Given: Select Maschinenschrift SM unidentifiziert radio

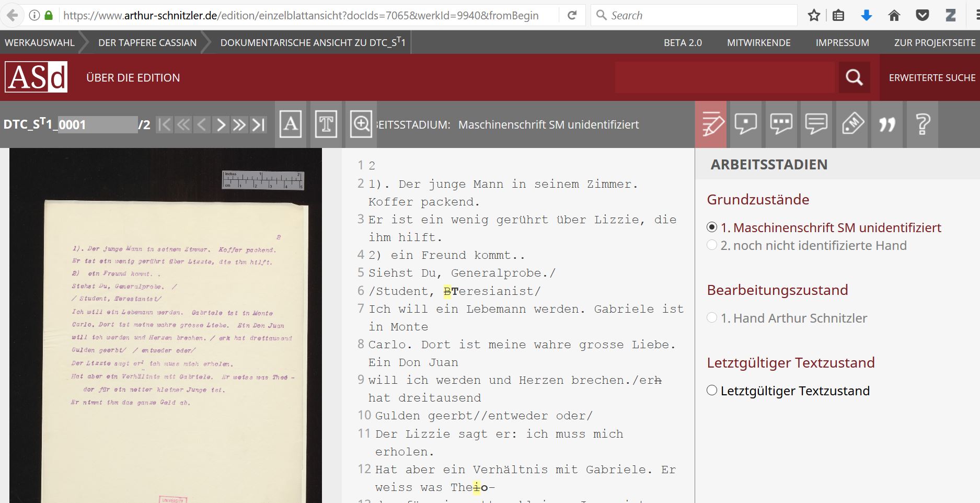Looking at the screenshot, I should 712,227.
